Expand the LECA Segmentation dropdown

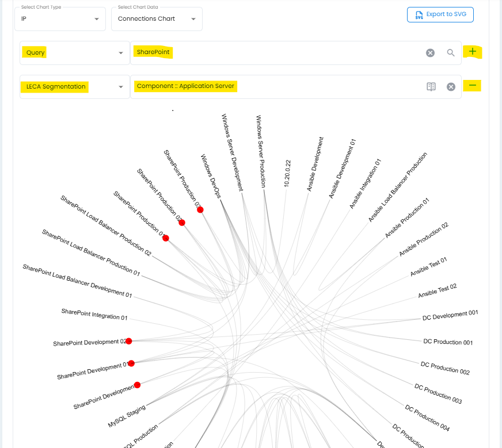[x=74, y=87]
